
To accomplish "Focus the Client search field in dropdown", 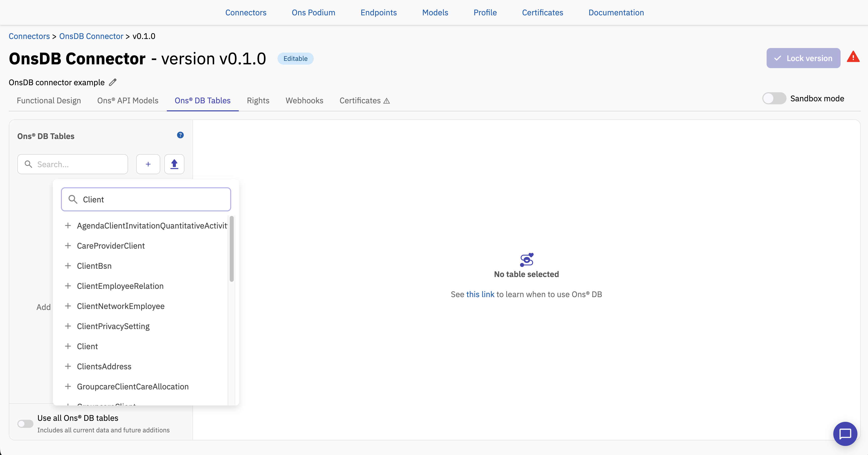I will click(146, 199).
